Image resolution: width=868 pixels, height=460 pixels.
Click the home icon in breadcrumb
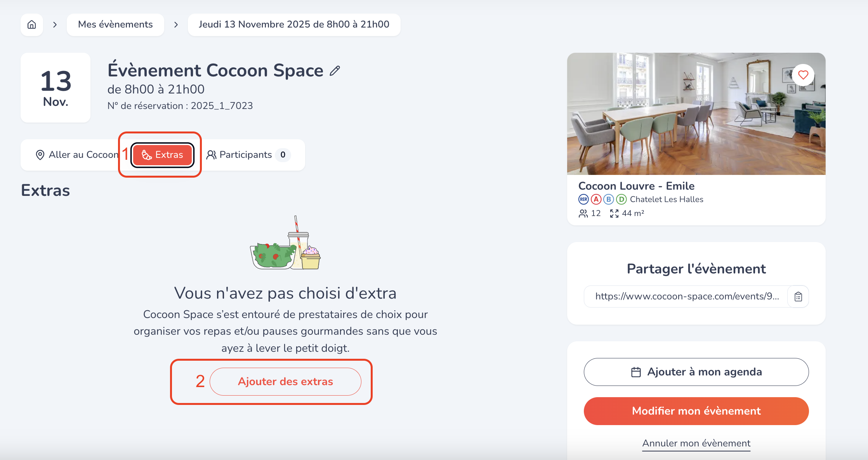pos(32,25)
